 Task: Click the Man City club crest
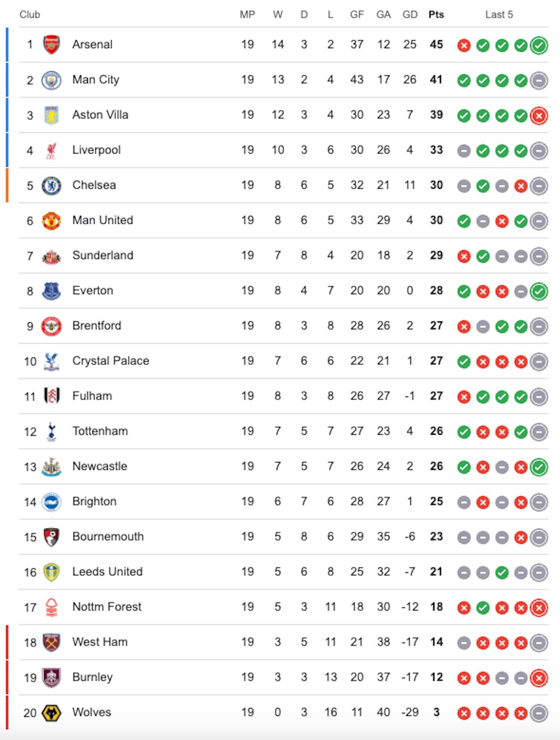[x=51, y=80]
